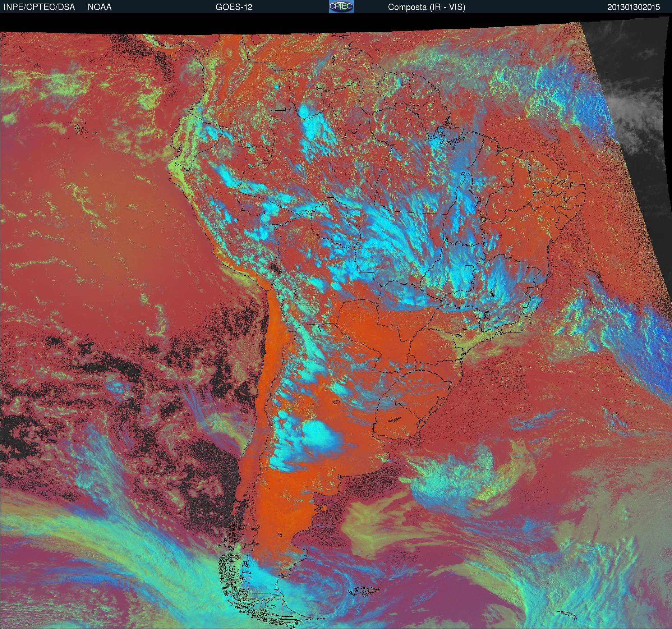This screenshot has width=672, height=629.
Task: Select the INPE/CPTEC/DSA header label
Action: coord(39,7)
